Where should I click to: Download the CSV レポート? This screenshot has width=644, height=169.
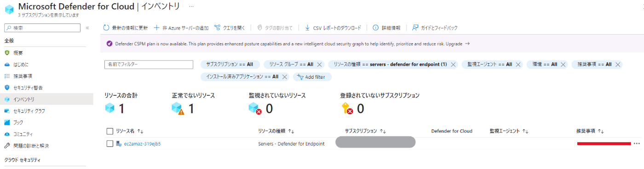[333, 28]
